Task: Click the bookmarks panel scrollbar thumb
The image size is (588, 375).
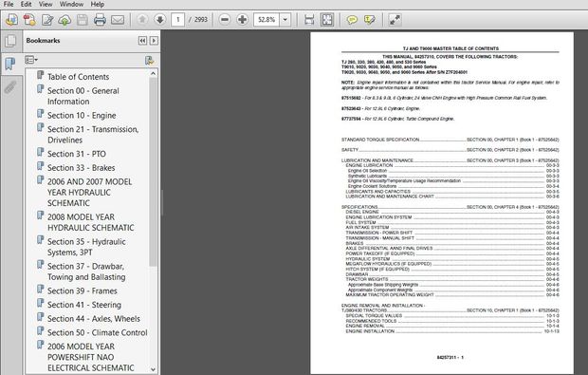Action: (153, 172)
